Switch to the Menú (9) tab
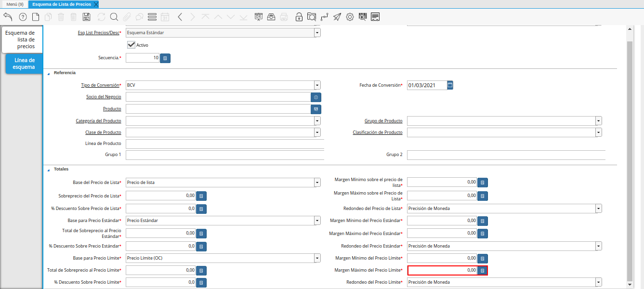The height and width of the screenshot is (289, 644). [x=14, y=4]
